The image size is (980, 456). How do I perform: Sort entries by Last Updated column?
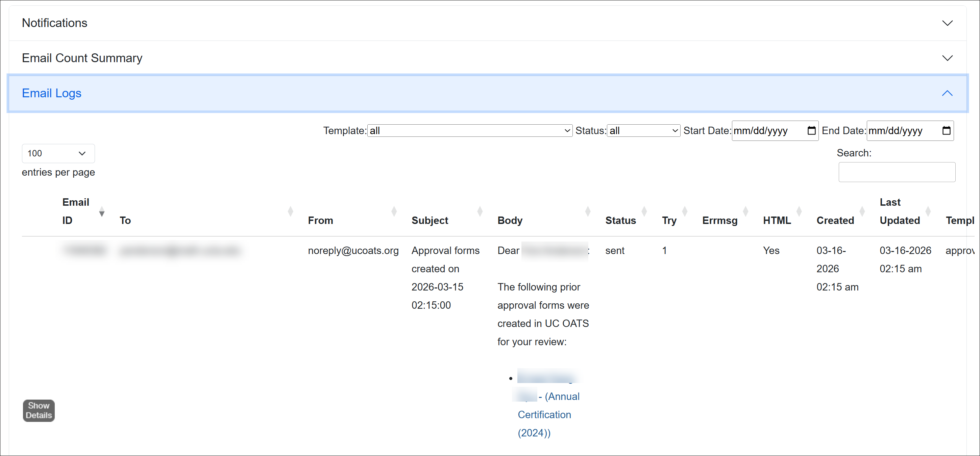point(928,211)
